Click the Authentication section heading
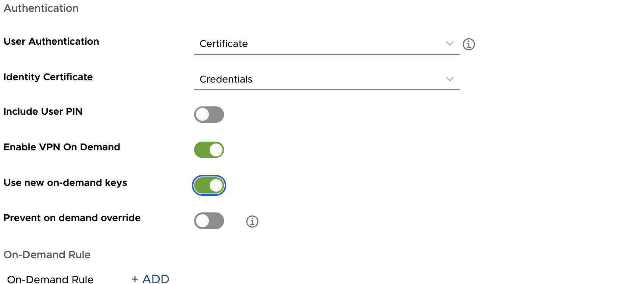 (x=41, y=8)
